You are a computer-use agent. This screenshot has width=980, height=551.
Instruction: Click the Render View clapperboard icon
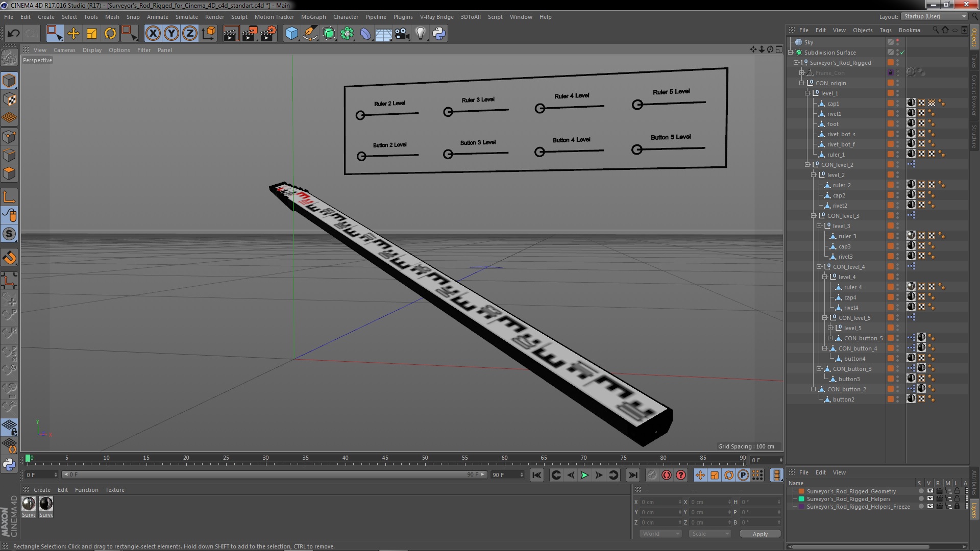coord(231,34)
